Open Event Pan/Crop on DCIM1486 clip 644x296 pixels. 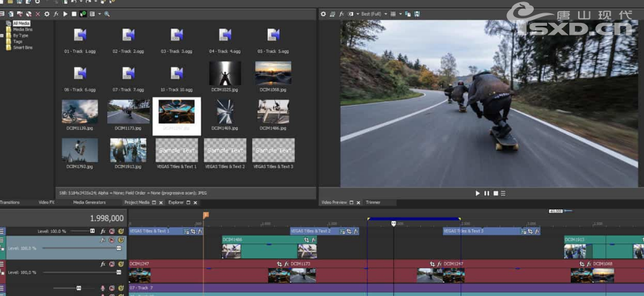coord(306,239)
